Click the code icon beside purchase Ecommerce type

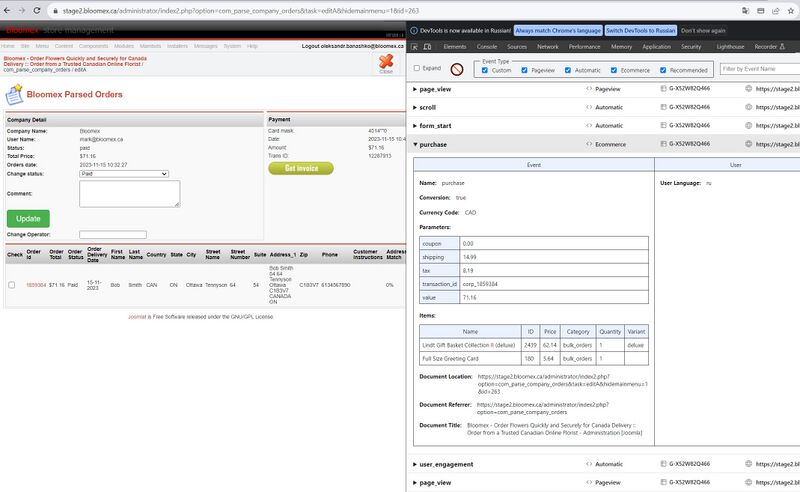589,144
